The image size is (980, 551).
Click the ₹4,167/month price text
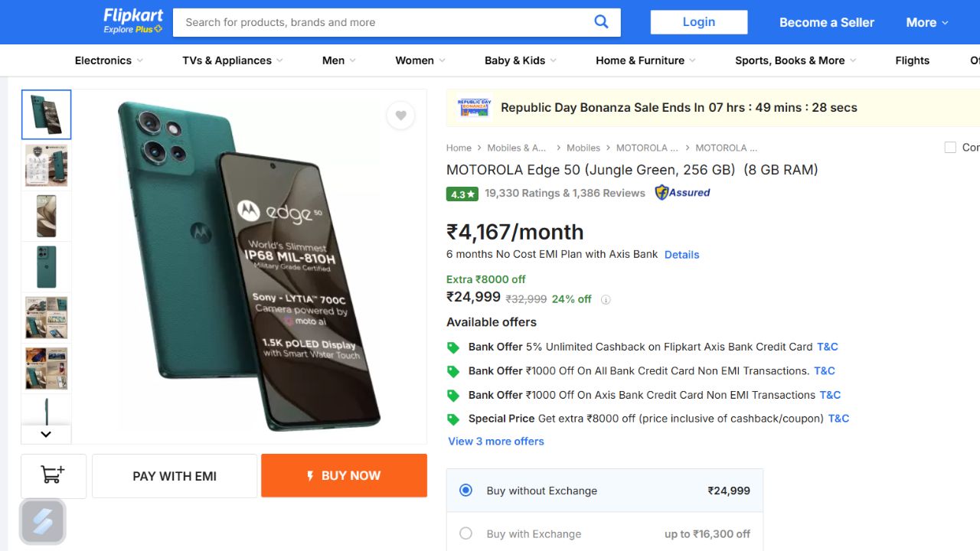pos(515,232)
